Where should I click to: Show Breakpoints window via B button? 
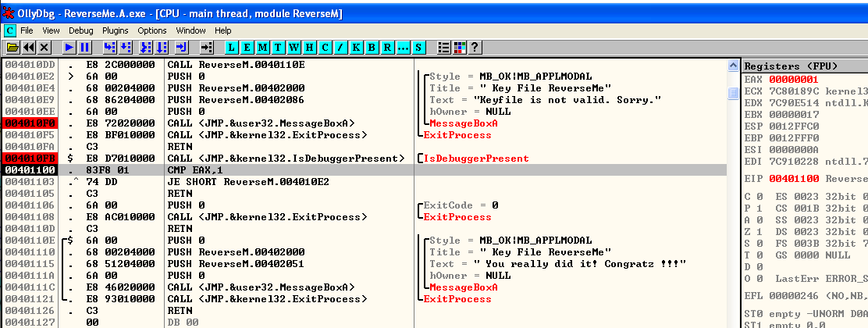[x=372, y=47]
